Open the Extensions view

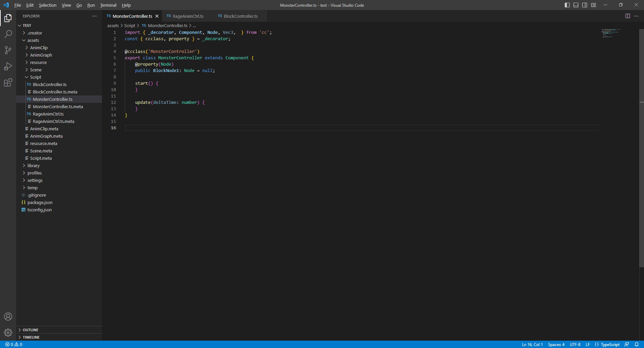pyautogui.click(x=8, y=82)
